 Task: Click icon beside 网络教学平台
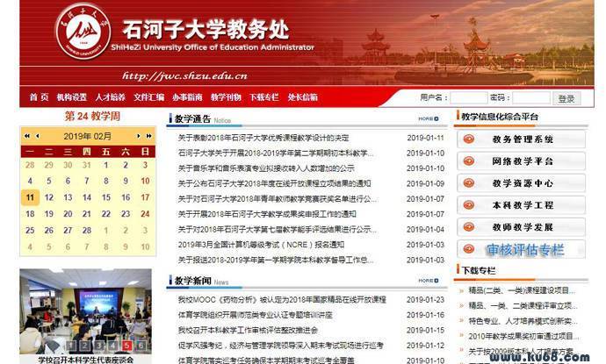[469, 161]
